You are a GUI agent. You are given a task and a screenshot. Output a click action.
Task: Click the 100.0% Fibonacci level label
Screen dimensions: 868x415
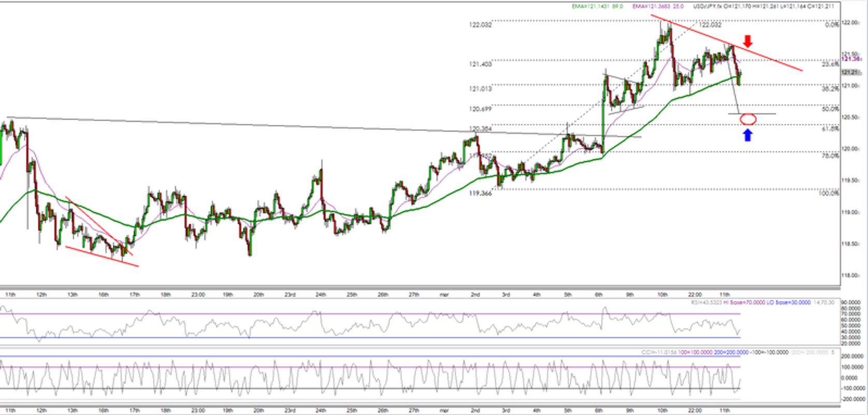coord(829,193)
